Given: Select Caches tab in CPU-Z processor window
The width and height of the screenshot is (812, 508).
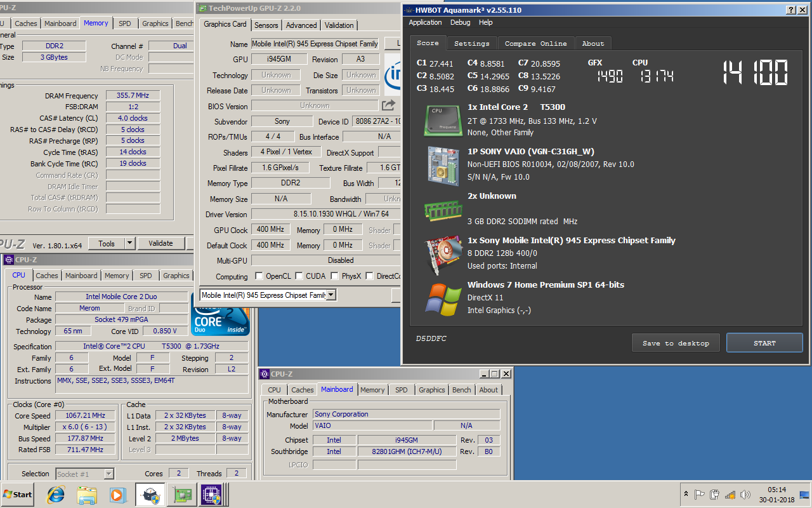Looking at the screenshot, I should 47,276.
